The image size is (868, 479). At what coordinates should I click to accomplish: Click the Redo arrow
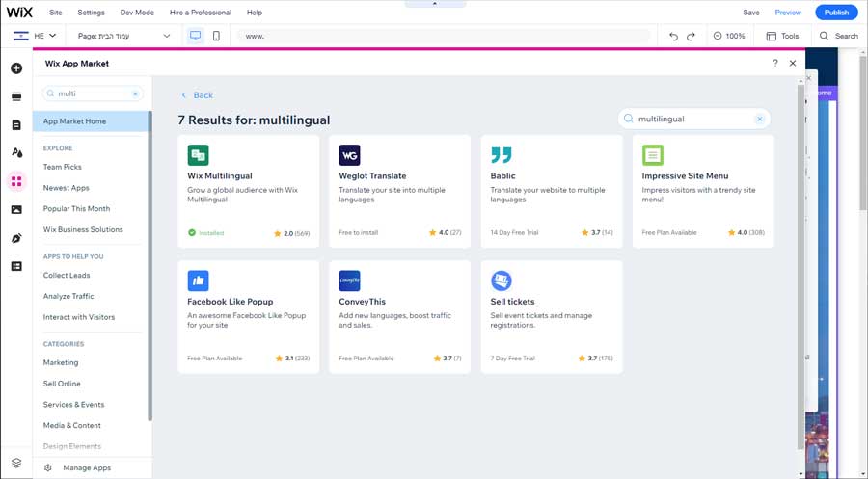(691, 36)
